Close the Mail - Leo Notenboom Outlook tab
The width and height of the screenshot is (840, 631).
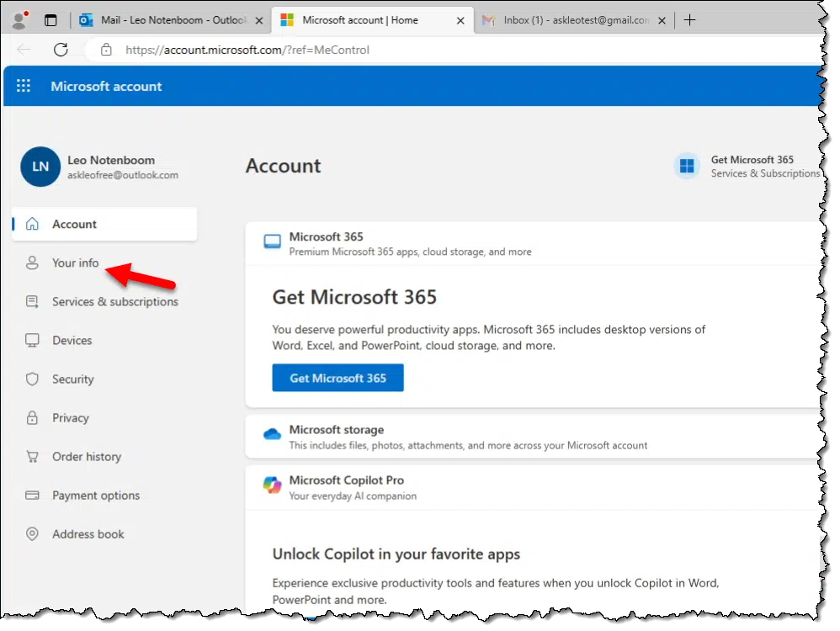coord(259,20)
